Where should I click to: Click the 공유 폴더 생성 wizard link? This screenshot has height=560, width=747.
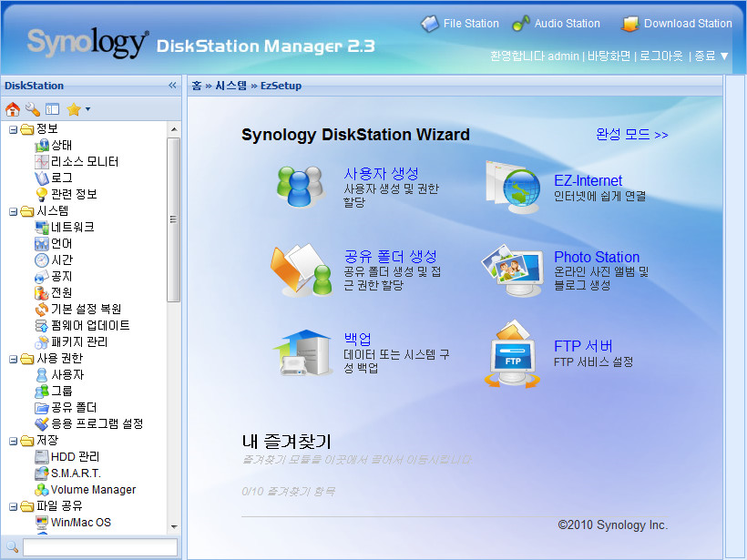point(390,256)
